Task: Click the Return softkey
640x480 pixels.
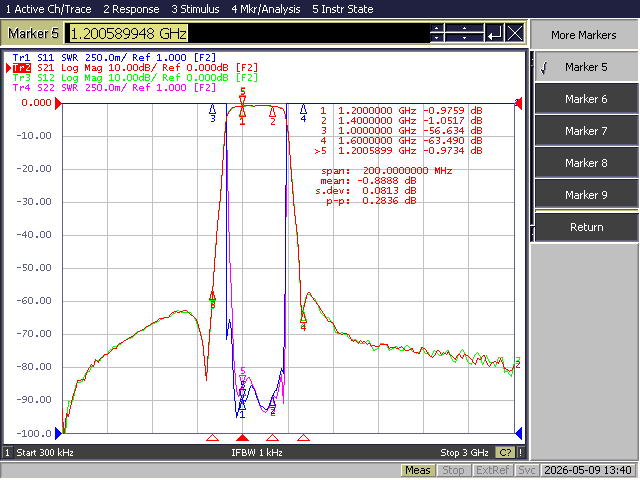Action: (586, 227)
